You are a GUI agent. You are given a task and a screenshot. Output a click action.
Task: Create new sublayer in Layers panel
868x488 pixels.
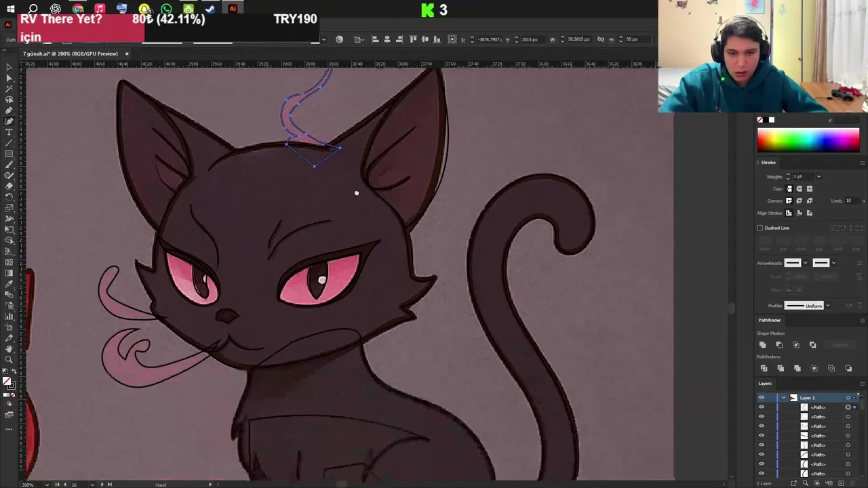tap(829, 483)
